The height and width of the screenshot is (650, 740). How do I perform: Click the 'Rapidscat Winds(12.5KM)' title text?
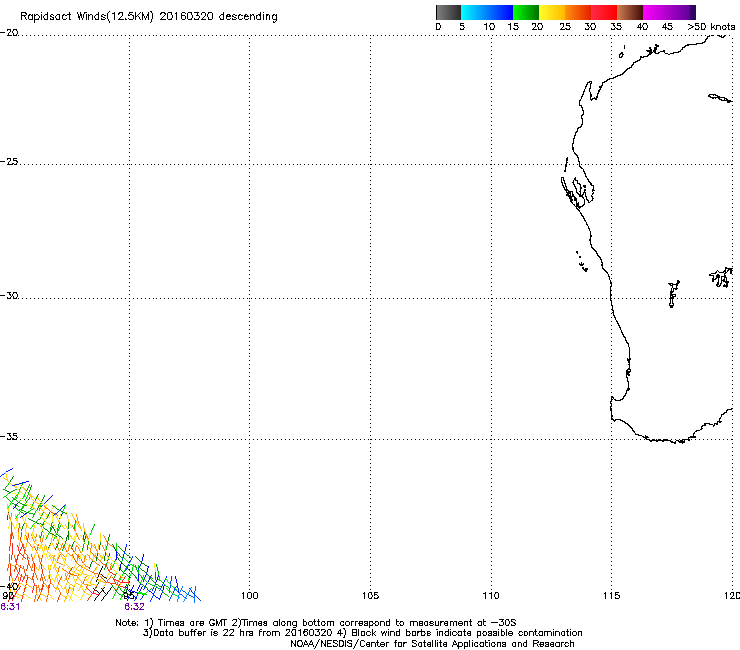[x=87, y=17]
